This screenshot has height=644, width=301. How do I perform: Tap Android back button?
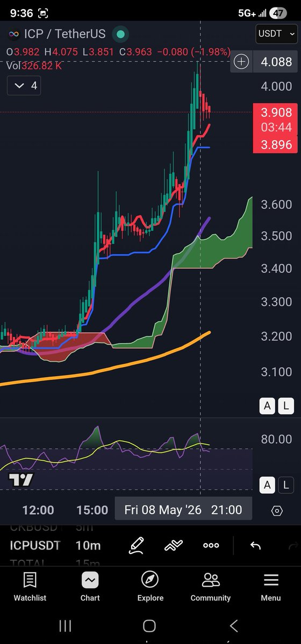[234, 625]
